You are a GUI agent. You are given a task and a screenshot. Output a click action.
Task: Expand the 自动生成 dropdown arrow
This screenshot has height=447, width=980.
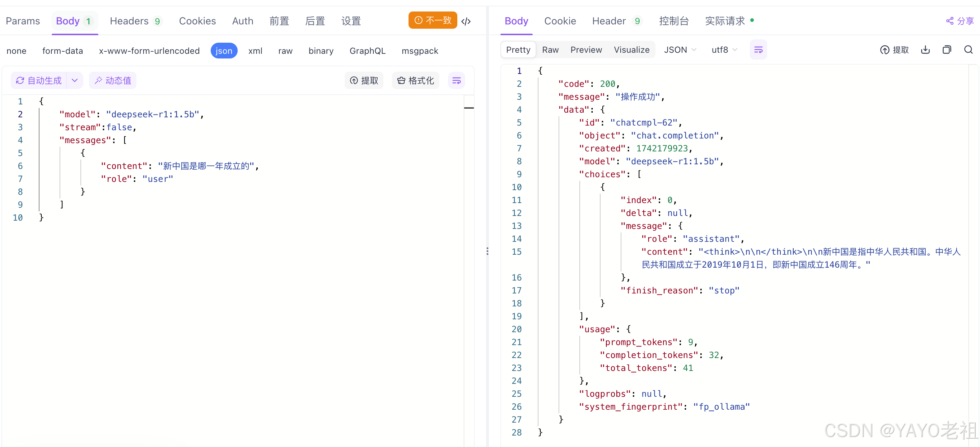[x=75, y=81]
